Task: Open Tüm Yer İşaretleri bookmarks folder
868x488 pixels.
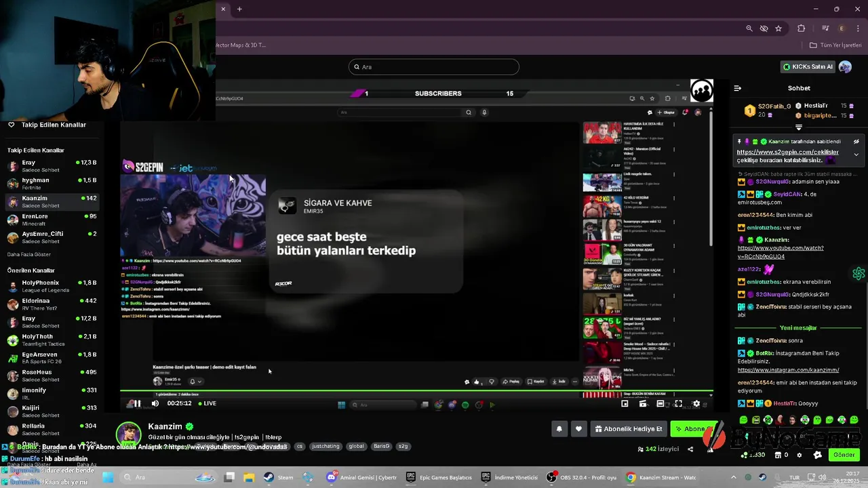Action: [x=835, y=45]
